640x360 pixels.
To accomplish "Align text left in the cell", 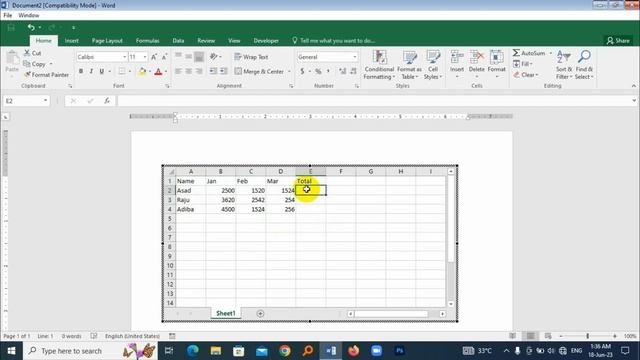I will pyautogui.click(x=178, y=71).
